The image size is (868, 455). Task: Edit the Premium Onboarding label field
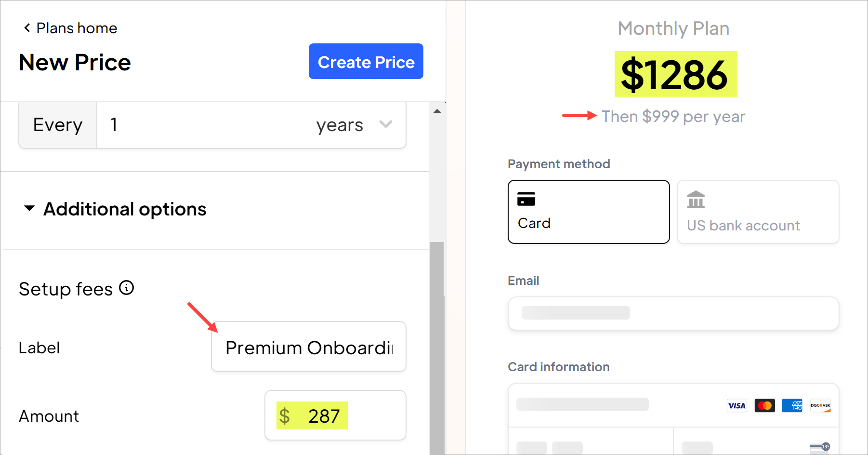(308, 347)
